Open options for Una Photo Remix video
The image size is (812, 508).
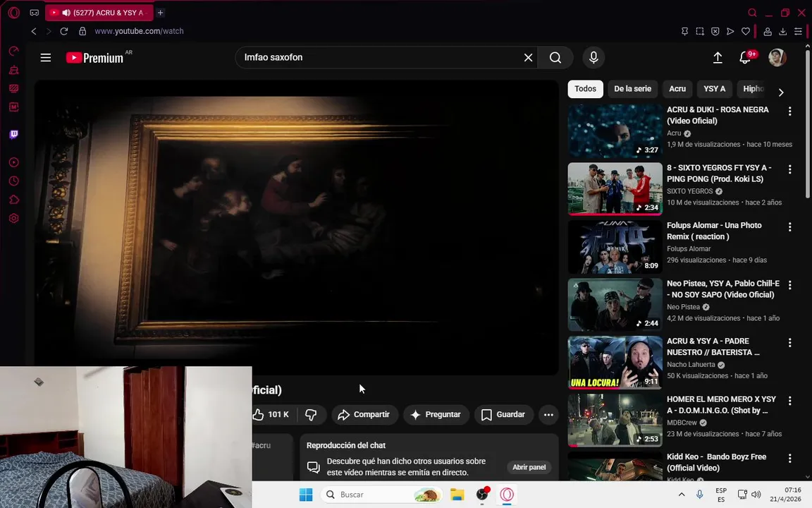[789, 226]
